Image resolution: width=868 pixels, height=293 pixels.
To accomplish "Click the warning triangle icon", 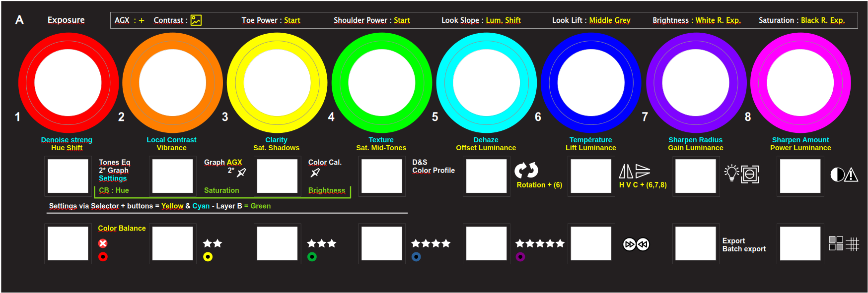I will pos(851,175).
